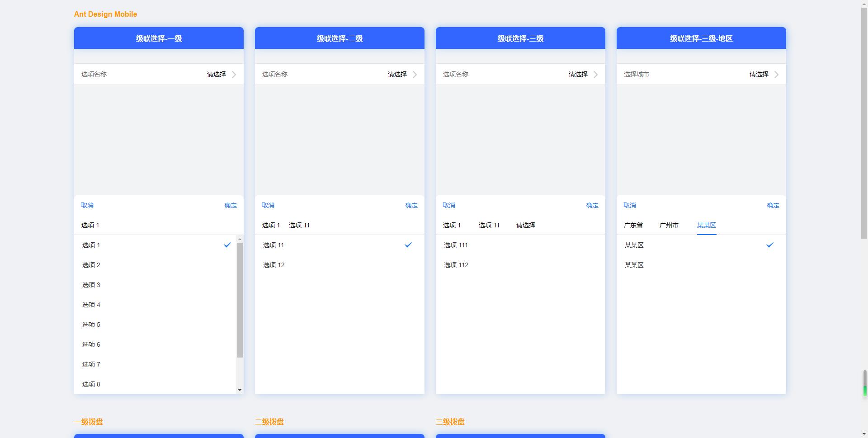Click the up arrow of the option list scrollbar

[x=240, y=239]
